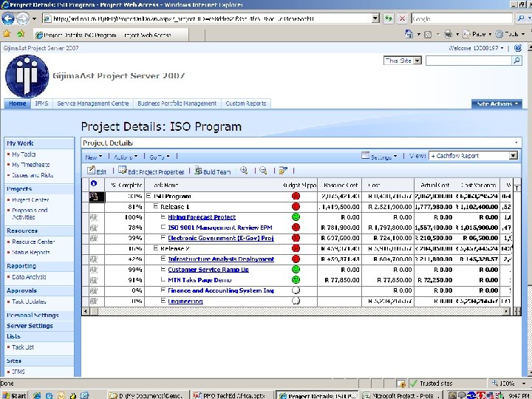This screenshot has width=532, height=399.
Task: Collapse the ISO Program tree node
Action: pos(149,196)
